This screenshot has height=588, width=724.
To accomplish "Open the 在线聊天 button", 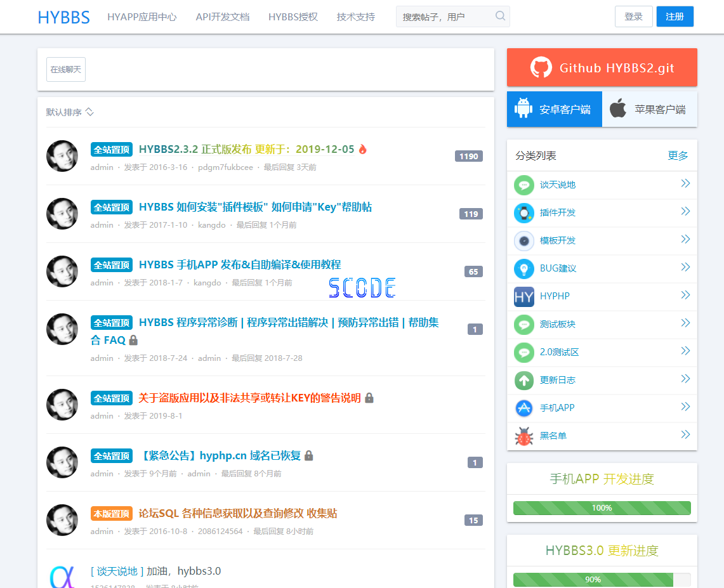I will click(x=66, y=69).
